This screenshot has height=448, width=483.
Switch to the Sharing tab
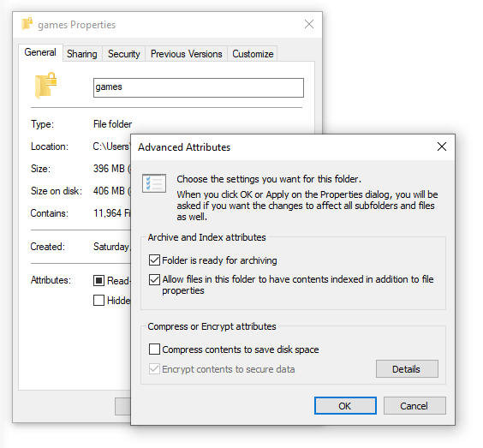coord(82,54)
